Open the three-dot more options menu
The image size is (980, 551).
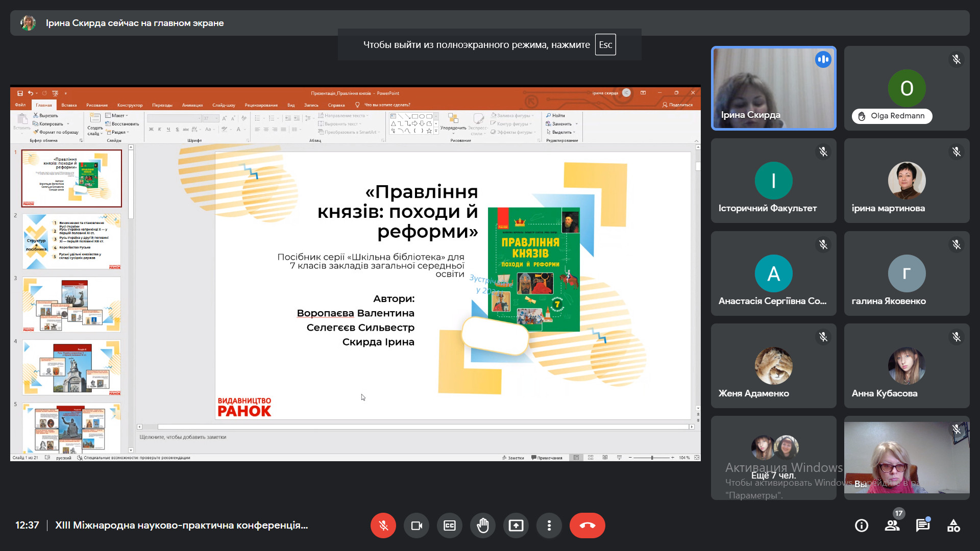pyautogui.click(x=549, y=525)
